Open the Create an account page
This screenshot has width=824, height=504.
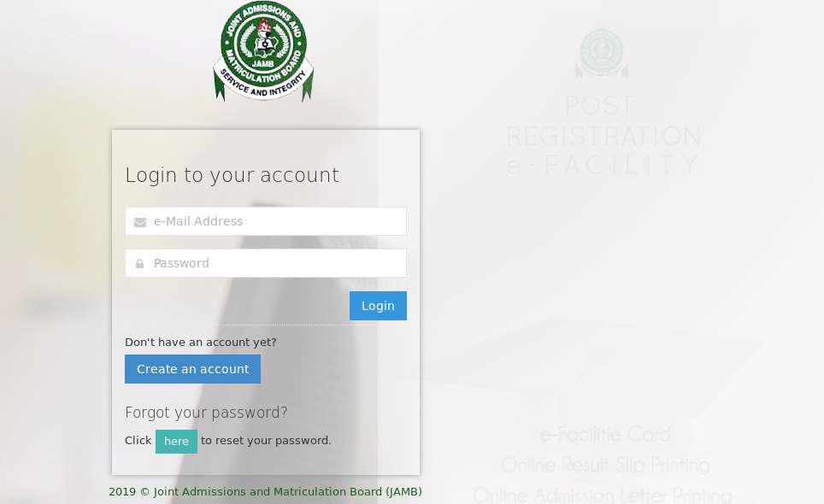[x=193, y=369]
